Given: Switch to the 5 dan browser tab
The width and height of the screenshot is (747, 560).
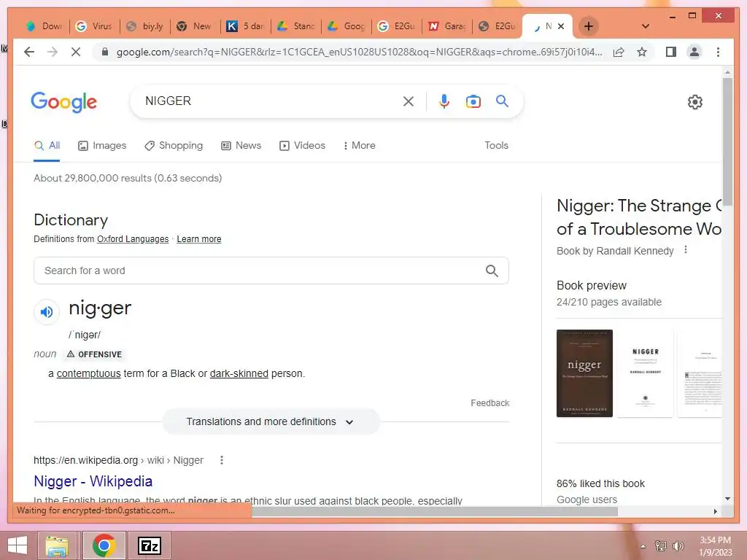Looking at the screenshot, I should tap(247, 26).
